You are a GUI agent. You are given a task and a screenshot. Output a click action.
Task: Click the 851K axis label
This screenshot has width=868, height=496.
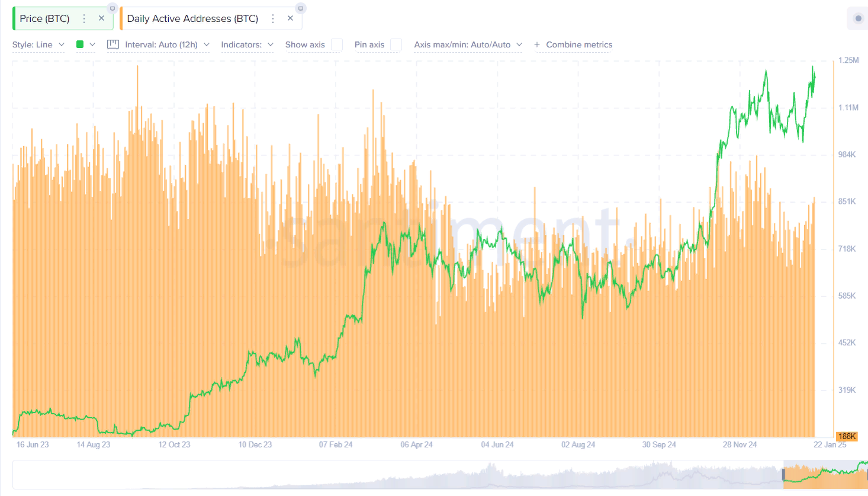(847, 201)
